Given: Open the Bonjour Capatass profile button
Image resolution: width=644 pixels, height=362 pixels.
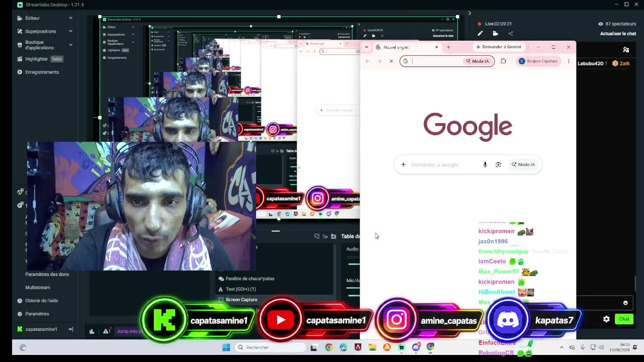Looking at the screenshot, I should click(x=538, y=61).
